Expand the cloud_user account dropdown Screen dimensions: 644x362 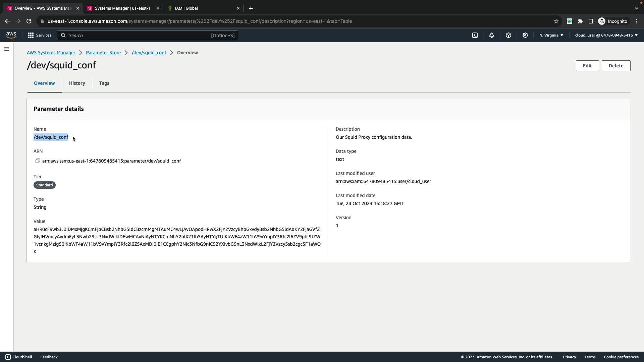coord(606,35)
